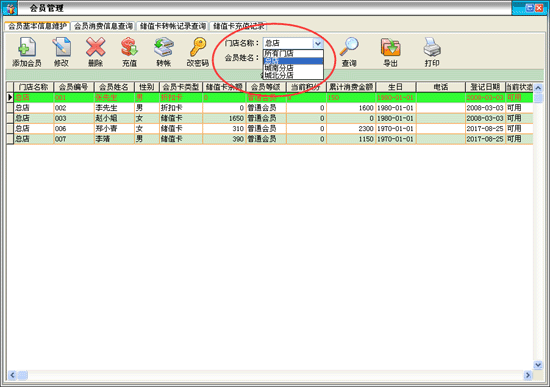Click the horizontal scrollbar left arrow
Viewport: 550px width, 387px height.
[12, 375]
